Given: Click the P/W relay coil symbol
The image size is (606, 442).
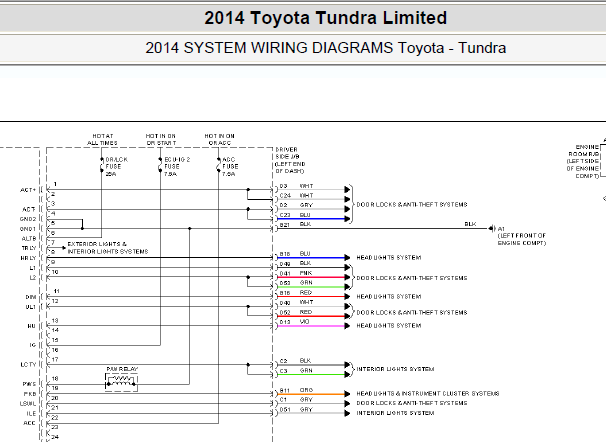Looking at the screenshot, I should tap(121, 382).
